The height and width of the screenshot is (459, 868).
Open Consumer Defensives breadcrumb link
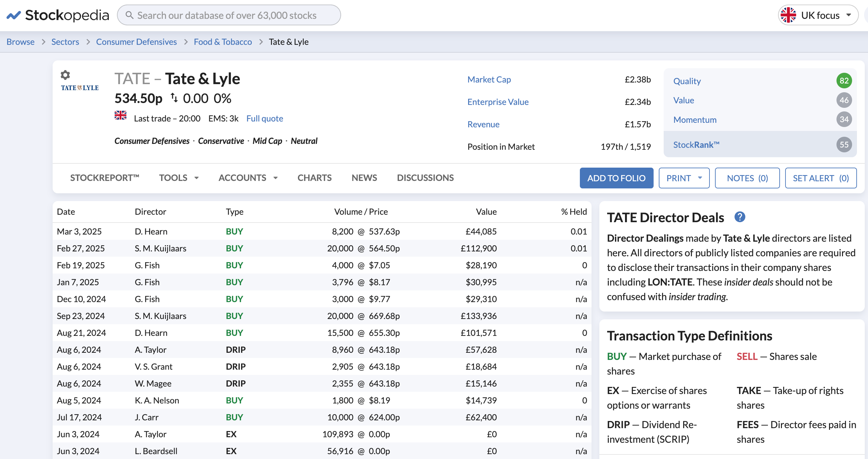(136, 42)
